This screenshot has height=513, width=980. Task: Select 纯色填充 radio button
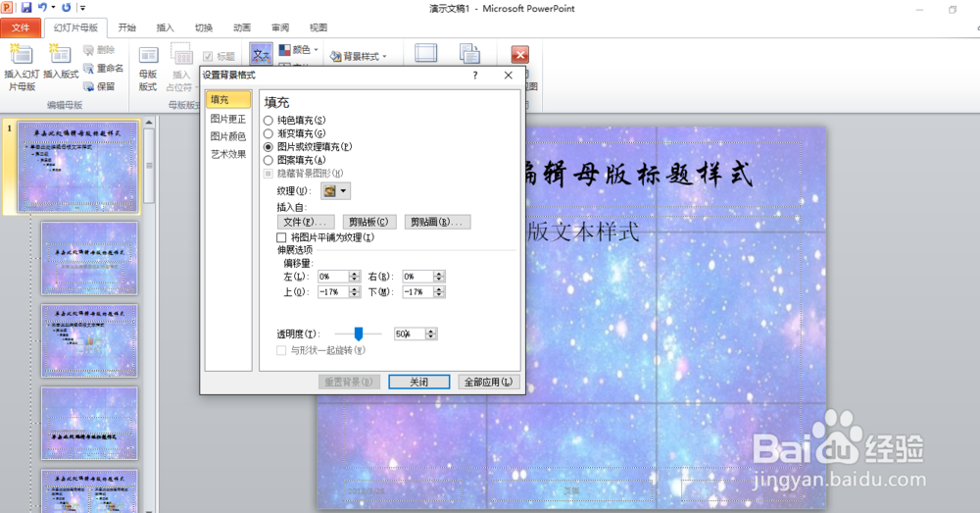pyautogui.click(x=269, y=120)
